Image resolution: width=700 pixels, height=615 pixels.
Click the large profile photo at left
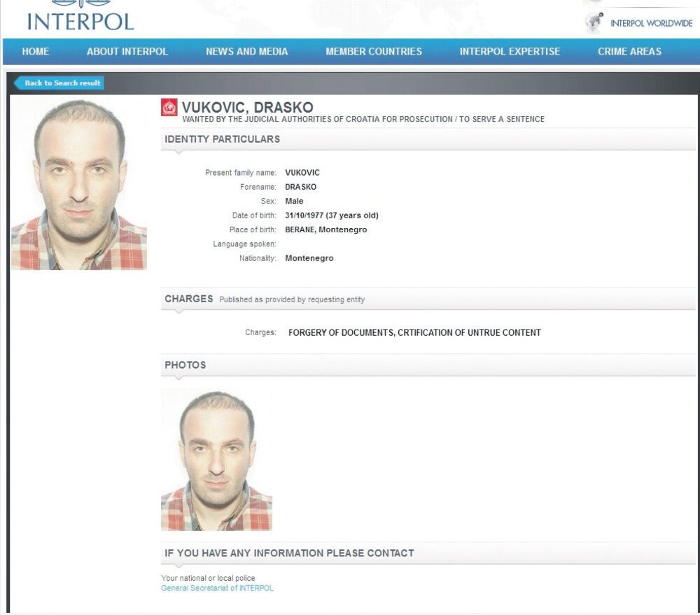[79, 184]
